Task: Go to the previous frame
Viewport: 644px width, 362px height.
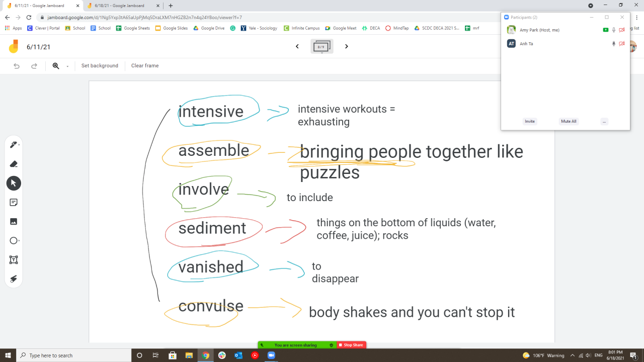Action: pos(297,47)
